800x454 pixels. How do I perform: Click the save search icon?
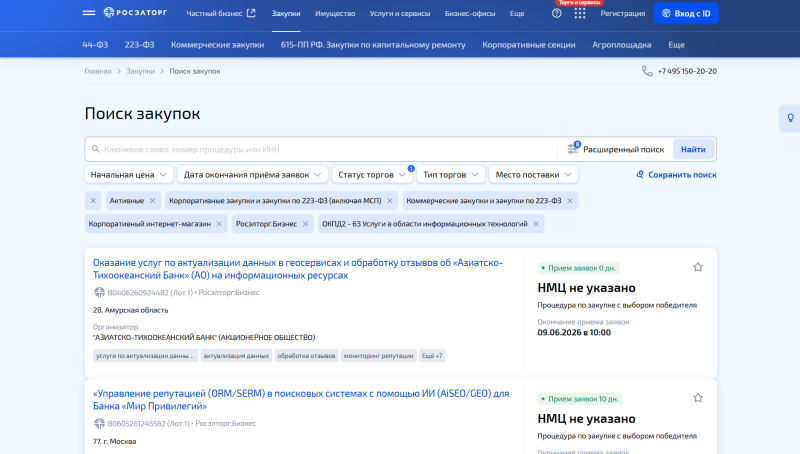(640, 174)
